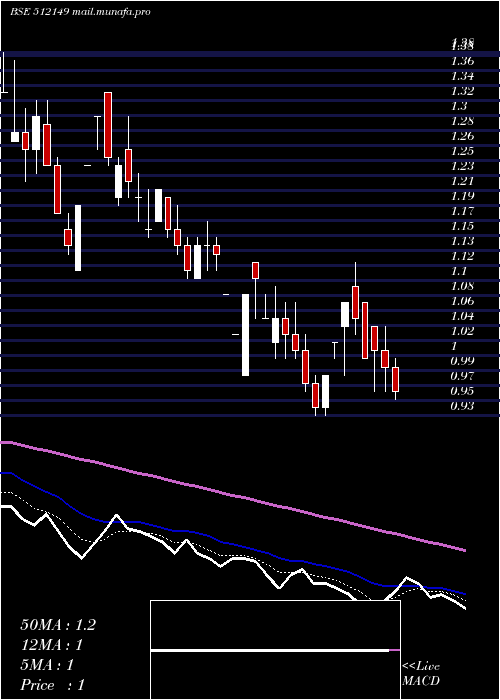Click the 1.19 price axis label
Image resolution: width=500 pixels, height=700 pixels.
(x=462, y=196)
